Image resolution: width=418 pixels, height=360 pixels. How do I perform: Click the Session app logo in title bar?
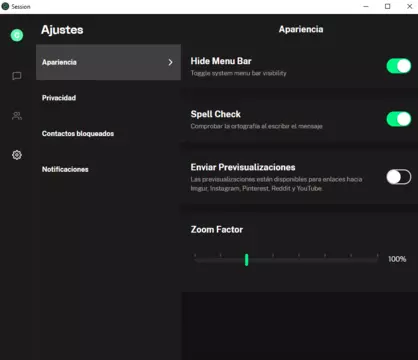click(x=5, y=6)
